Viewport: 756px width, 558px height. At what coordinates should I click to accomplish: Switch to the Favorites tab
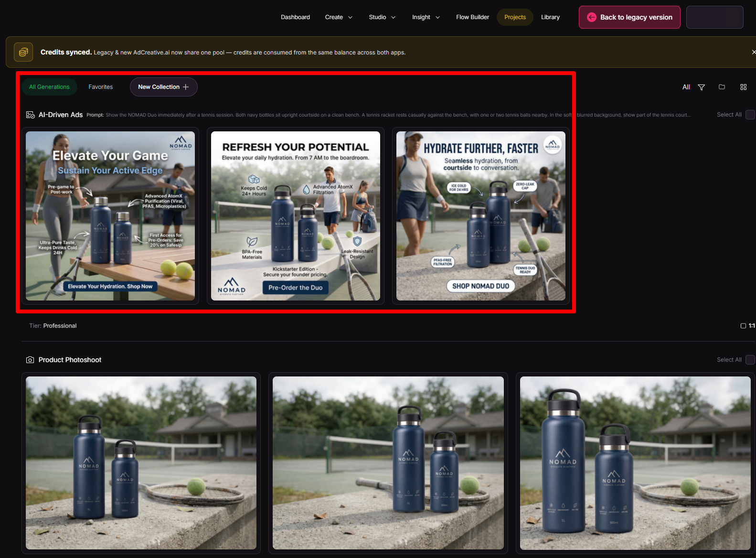point(101,87)
